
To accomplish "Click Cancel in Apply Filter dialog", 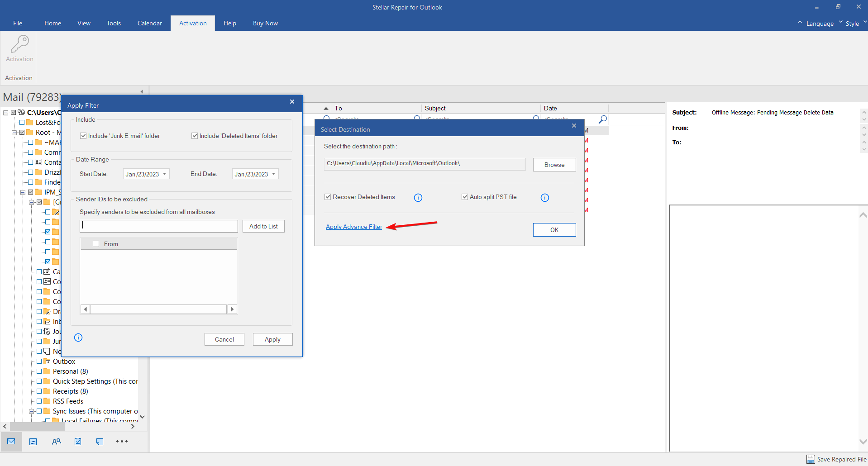I will coord(224,339).
